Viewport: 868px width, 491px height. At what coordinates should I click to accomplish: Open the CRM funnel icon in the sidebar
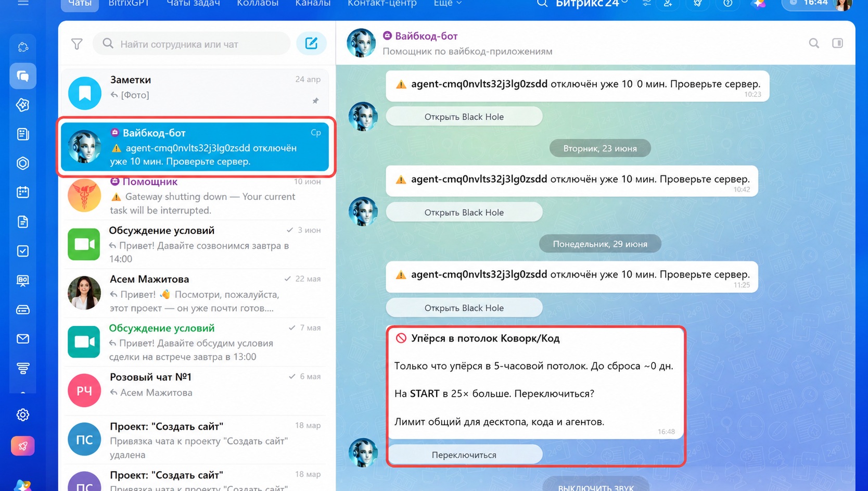pyautogui.click(x=23, y=368)
